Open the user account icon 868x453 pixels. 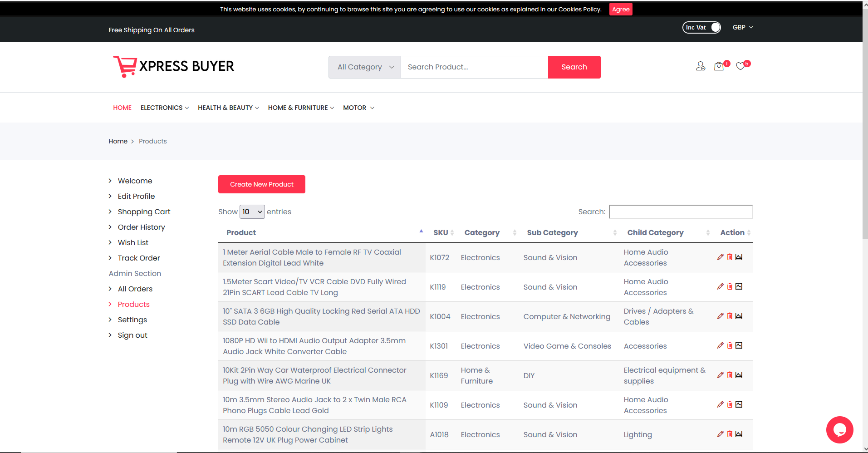pos(701,67)
